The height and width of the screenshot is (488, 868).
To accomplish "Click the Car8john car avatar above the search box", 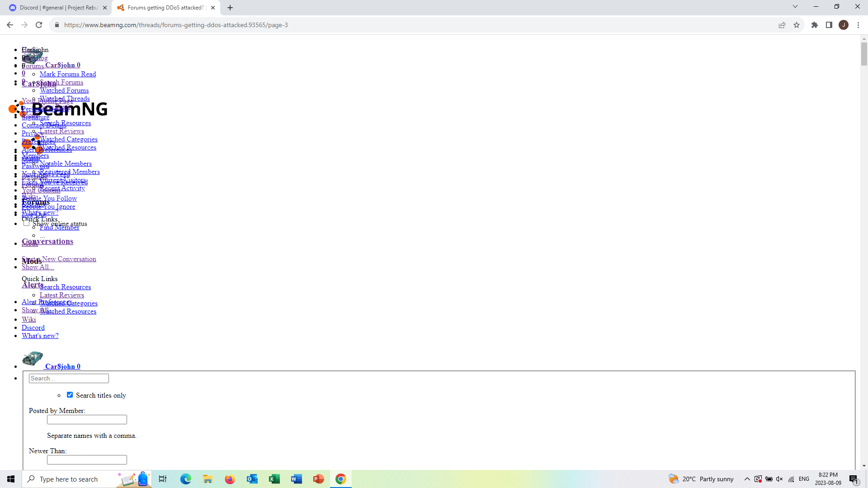I will pos(33,359).
